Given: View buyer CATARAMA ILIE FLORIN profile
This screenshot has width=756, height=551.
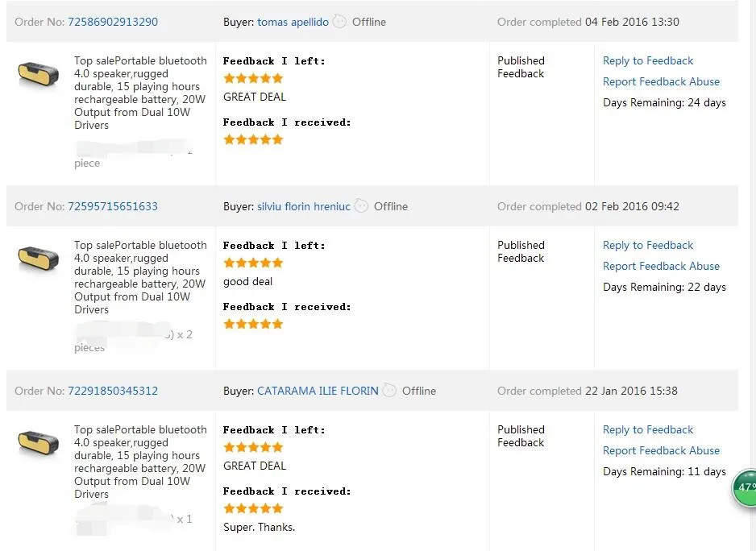Looking at the screenshot, I should [x=318, y=391].
